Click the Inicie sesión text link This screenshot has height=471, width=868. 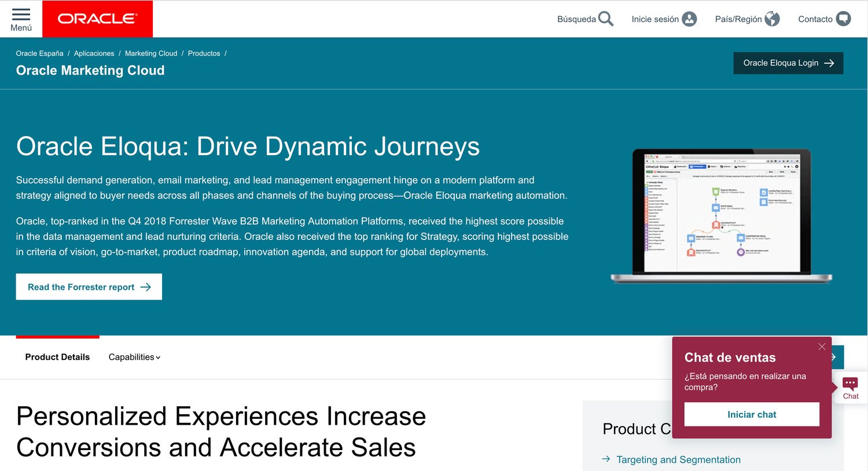tap(655, 19)
